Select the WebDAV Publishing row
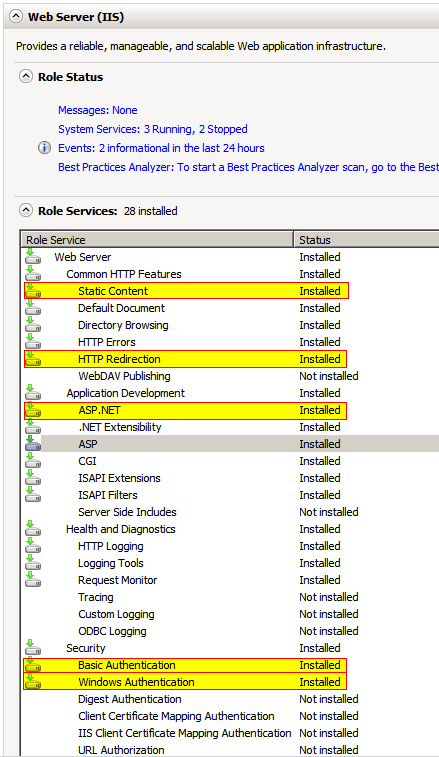The height and width of the screenshot is (757, 439). (230, 376)
